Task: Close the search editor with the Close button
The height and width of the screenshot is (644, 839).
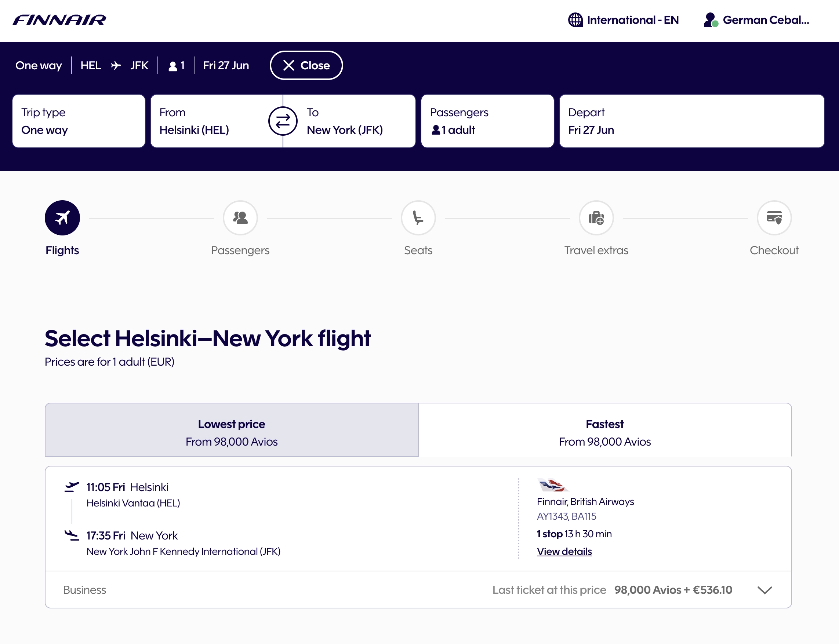Action: pos(306,66)
